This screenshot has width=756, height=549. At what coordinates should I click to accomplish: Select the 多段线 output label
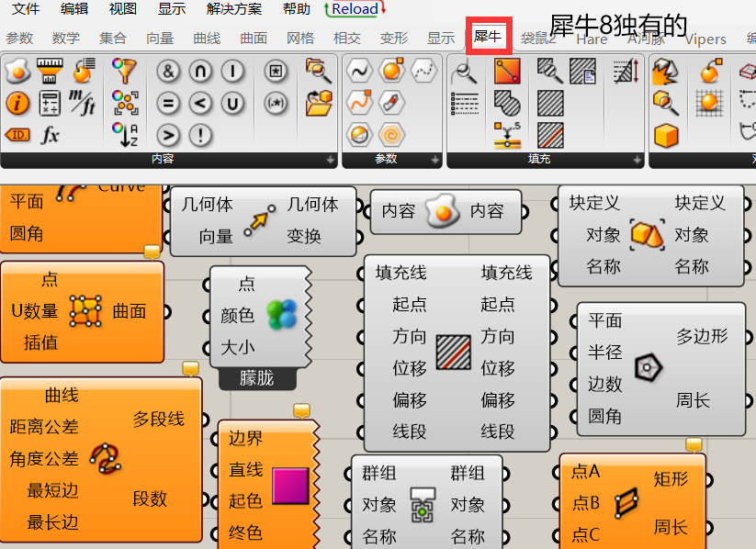pos(159,419)
